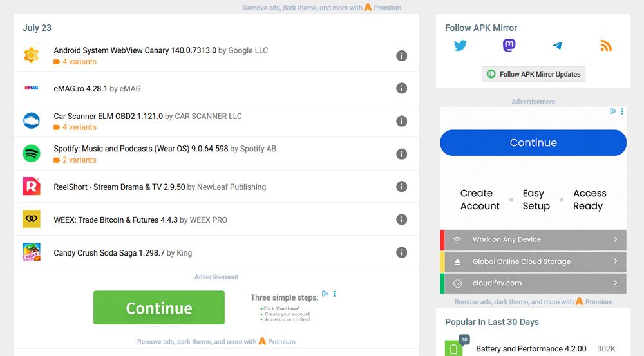Click the Spotify app icon
The height and width of the screenshot is (356, 644).
point(32,154)
